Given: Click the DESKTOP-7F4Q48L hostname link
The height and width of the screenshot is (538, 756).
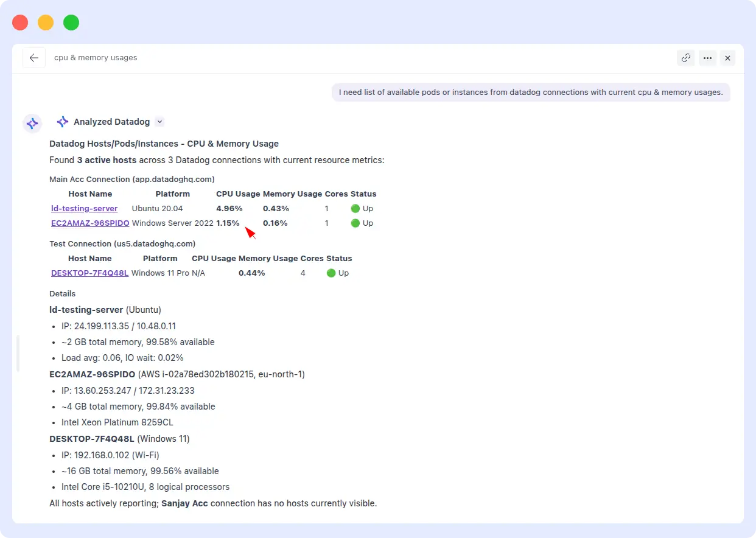Looking at the screenshot, I should pos(89,273).
